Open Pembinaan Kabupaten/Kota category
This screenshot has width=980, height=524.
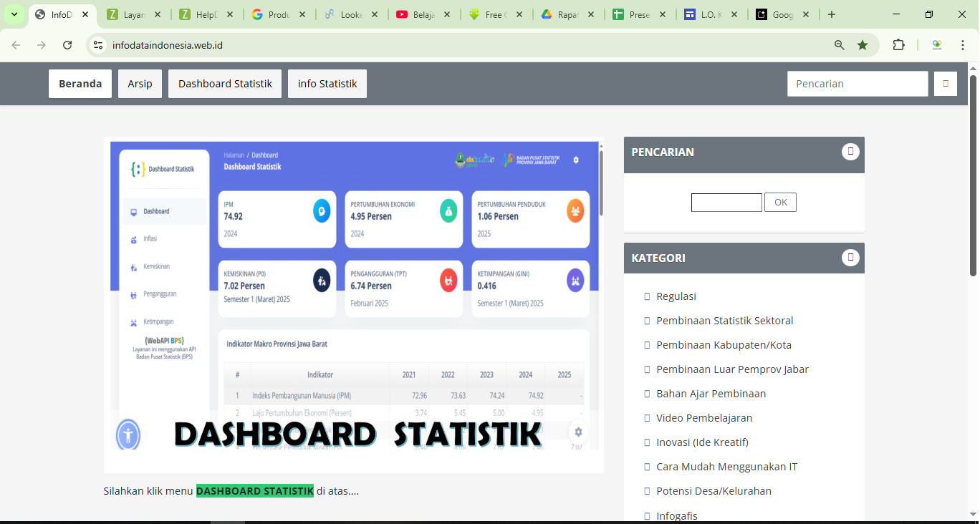[x=724, y=345]
